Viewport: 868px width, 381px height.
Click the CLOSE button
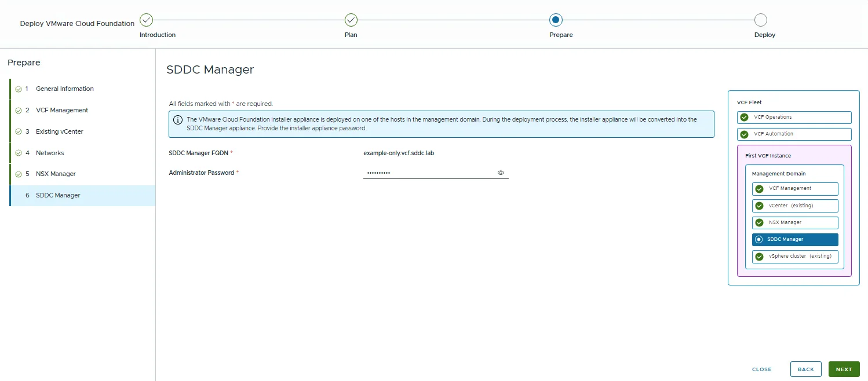pos(761,369)
